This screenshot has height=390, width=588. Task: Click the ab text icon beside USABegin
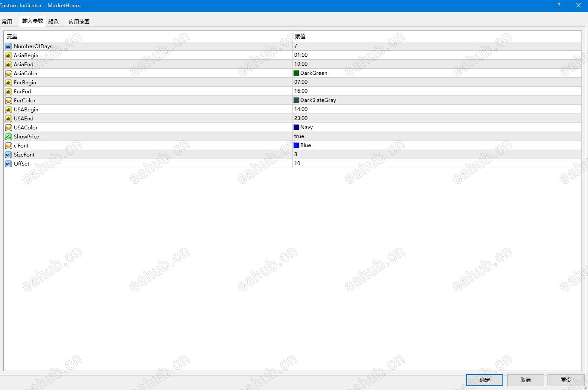[8, 109]
